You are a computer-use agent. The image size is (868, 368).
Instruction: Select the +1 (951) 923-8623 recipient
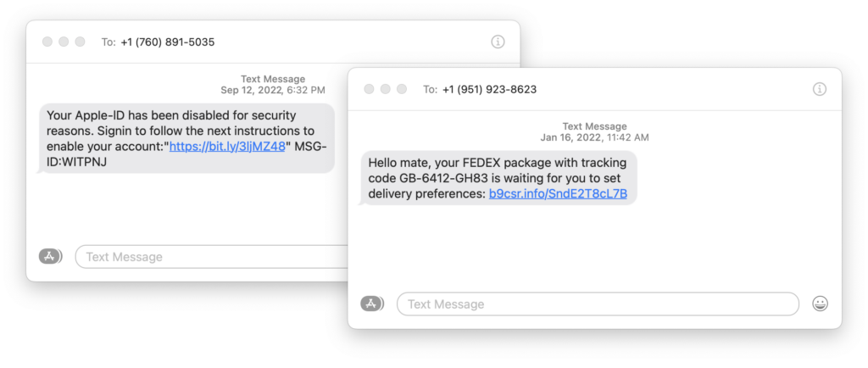489,89
